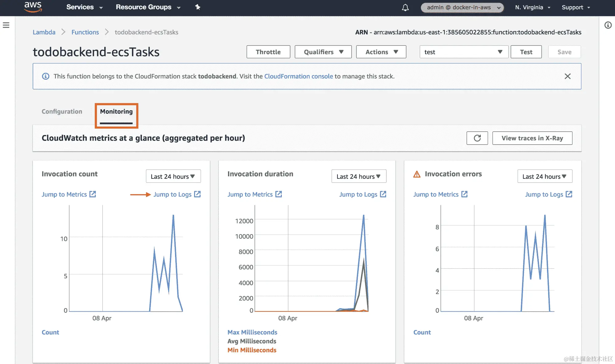Click the refresh metrics icon button
615x364 pixels.
point(477,138)
